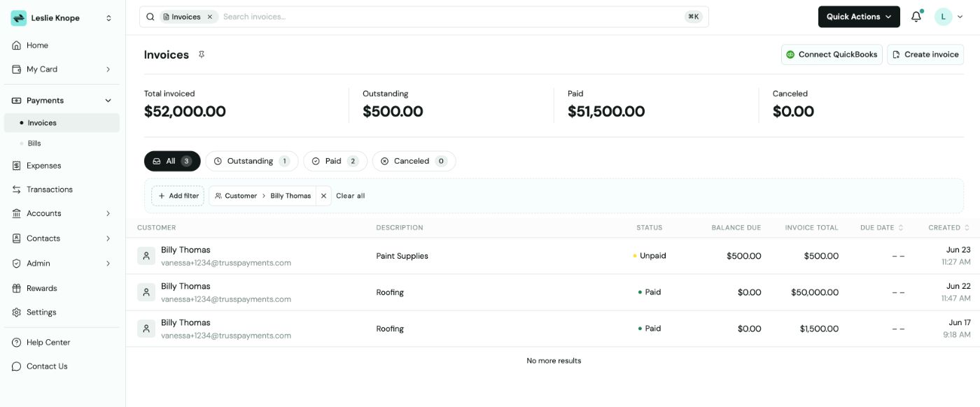This screenshot has width=980, height=407.
Task: Select the All invoices tab
Action: click(172, 162)
